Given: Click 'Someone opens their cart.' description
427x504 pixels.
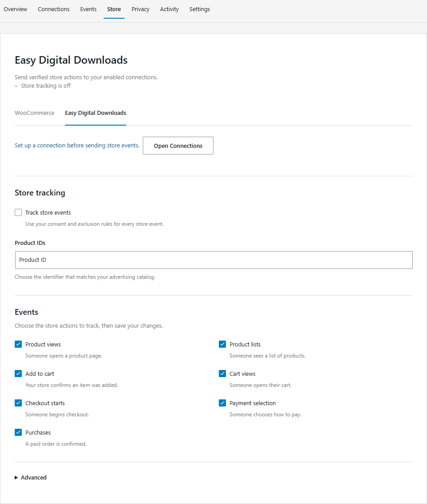Looking at the screenshot, I should tap(260, 385).
